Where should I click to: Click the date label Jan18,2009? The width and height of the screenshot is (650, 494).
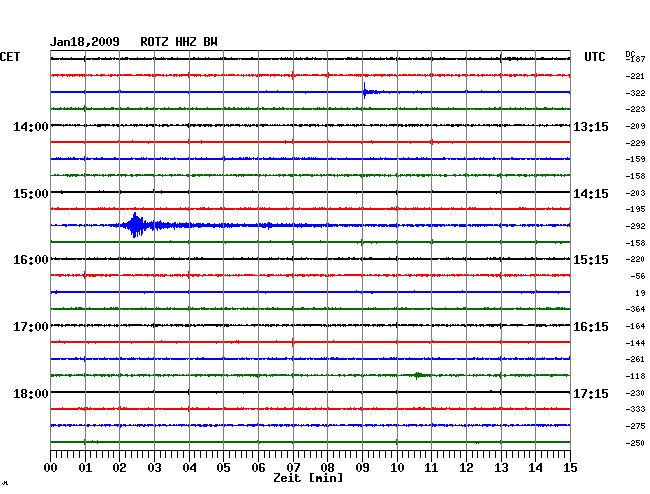pyautogui.click(x=85, y=42)
